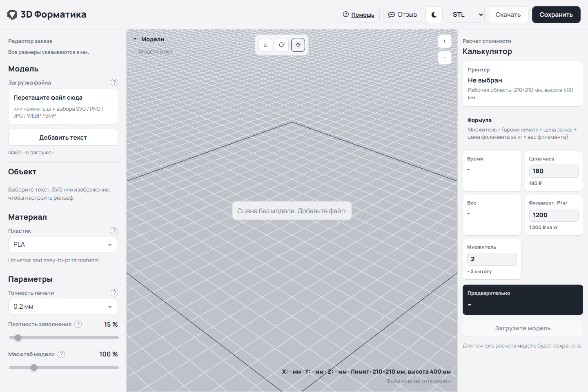Screen dimensions: 588x392
Task: Click the "Формула" heading
Action: coord(479,120)
